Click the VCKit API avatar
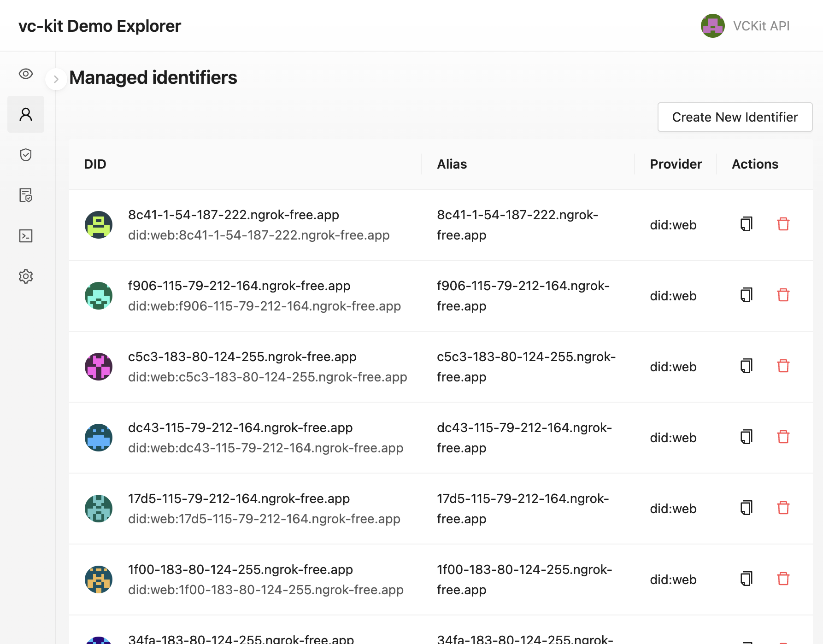This screenshot has width=823, height=644. (713, 26)
